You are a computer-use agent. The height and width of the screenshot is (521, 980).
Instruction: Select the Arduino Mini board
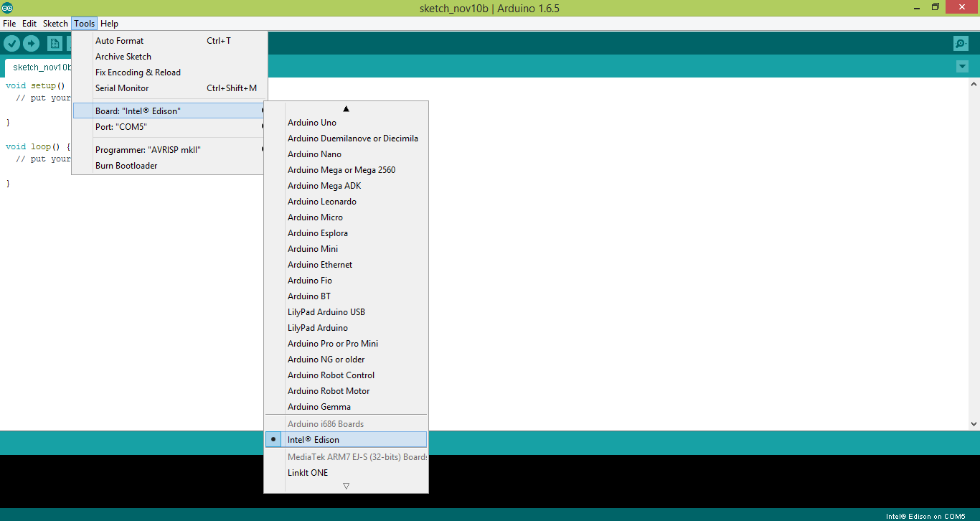tap(346, 249)
